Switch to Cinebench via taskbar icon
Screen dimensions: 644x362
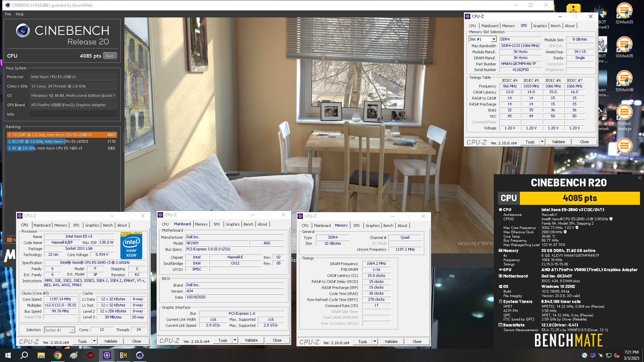coord(140,355)
